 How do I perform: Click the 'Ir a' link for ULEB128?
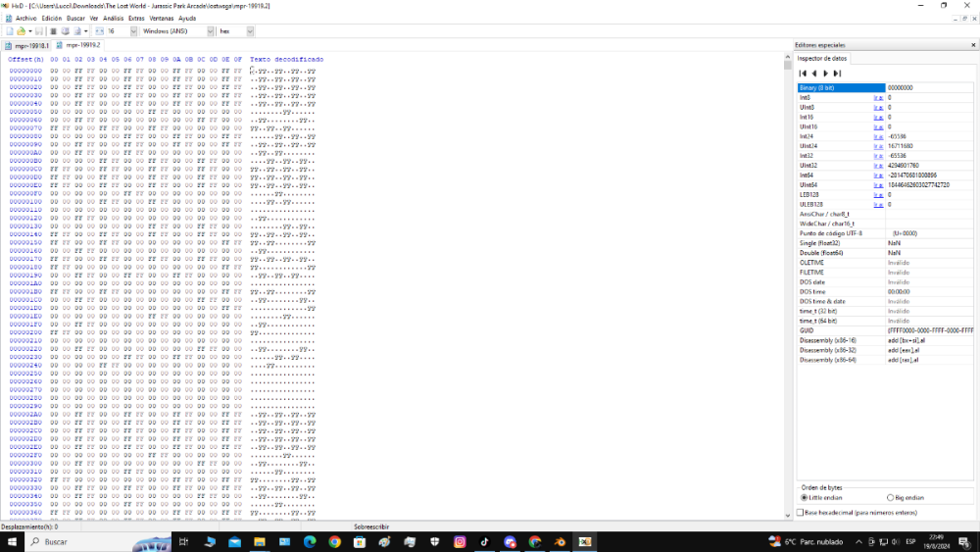pos(878,204)
